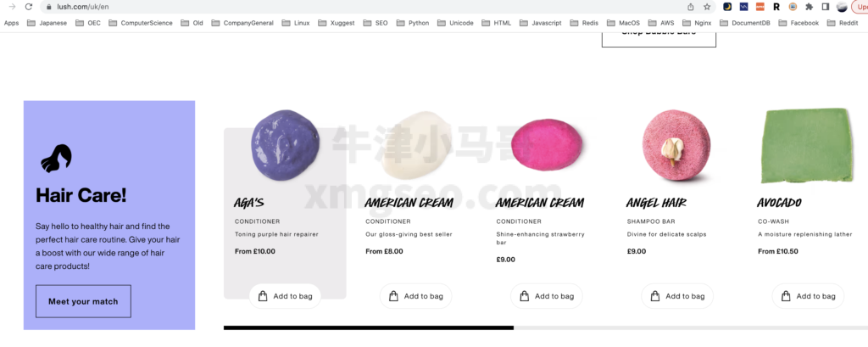Image resolution: width=868 pixels, height=347 pixels.
Task: Open the share icon in address bar
Action: [x=691, y=7]
